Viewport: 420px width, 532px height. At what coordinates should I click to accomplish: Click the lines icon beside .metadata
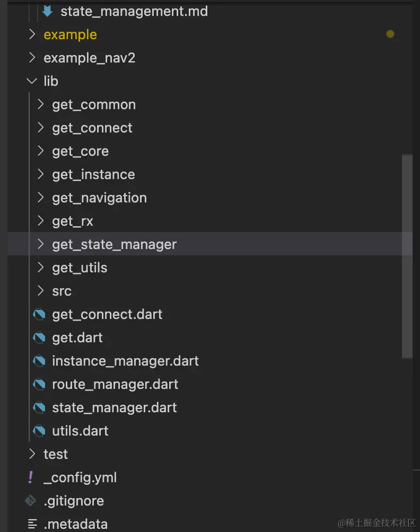[32, 524]
